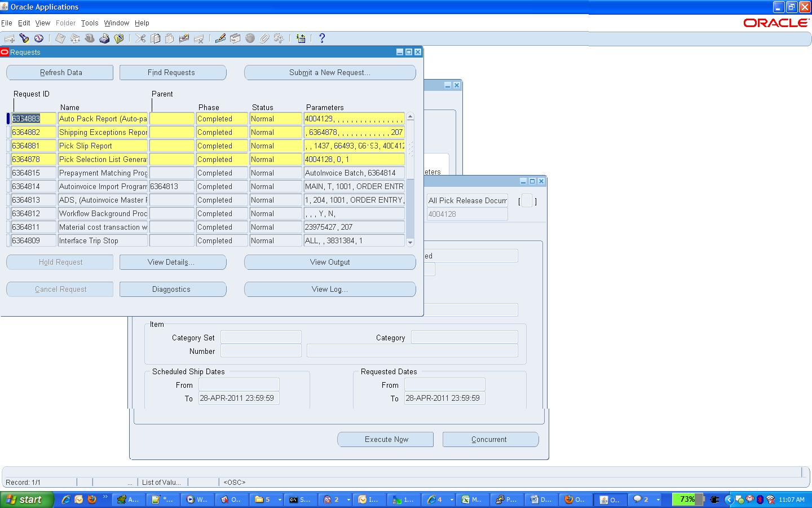Click the Auto Pack Report name cell
Viewport: 812px width, 508px height.
pyautogui.click(x=103, y=119)
